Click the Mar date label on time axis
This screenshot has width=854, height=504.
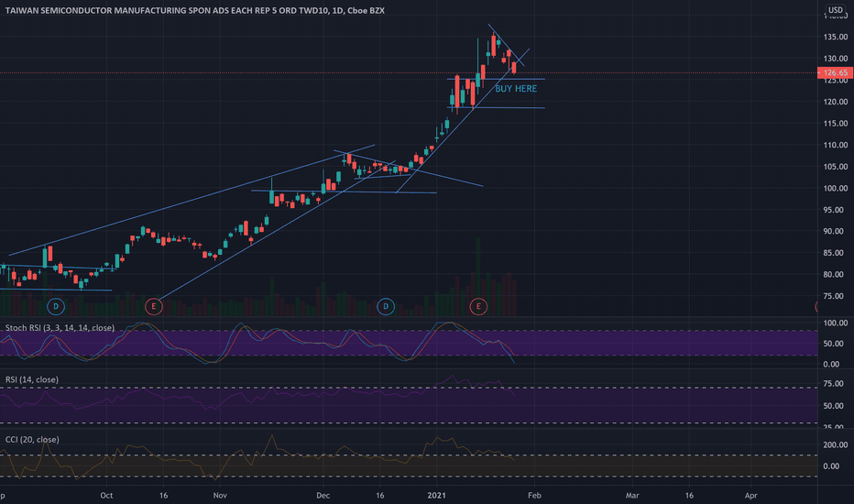[x=631, y=495]
